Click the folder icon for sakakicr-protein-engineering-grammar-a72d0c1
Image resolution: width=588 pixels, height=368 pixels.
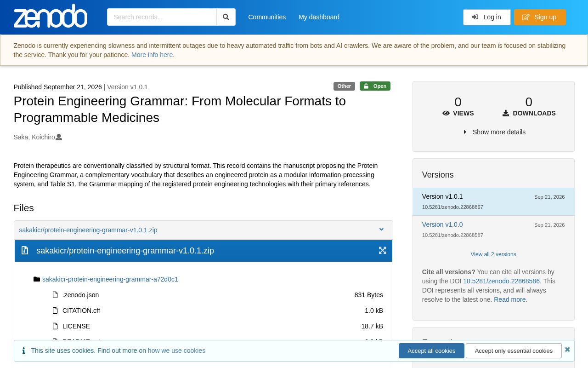[37, 279]
